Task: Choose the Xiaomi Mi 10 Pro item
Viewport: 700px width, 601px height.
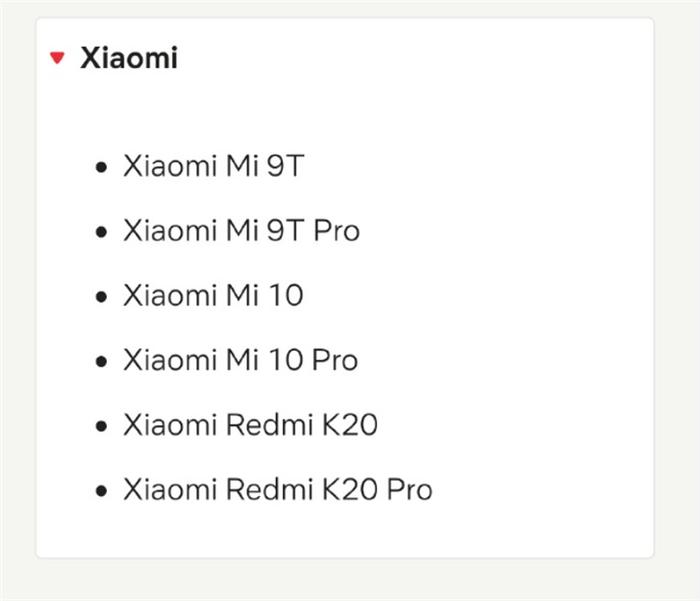Action: click(241, 360)
